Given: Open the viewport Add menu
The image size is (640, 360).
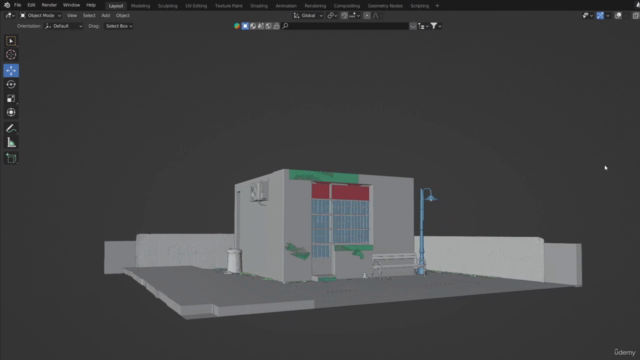Looking at the screenshot, I should coord(106,16).
